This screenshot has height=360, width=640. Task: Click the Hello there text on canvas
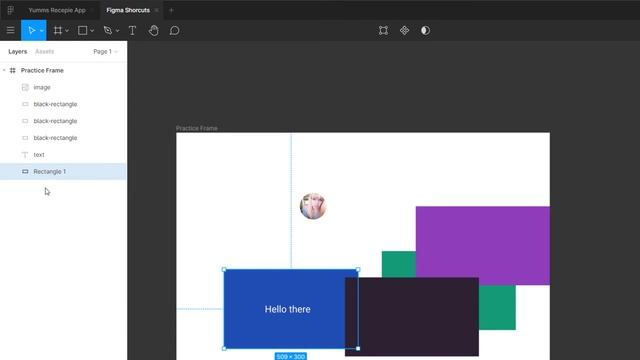coord(287,309)
